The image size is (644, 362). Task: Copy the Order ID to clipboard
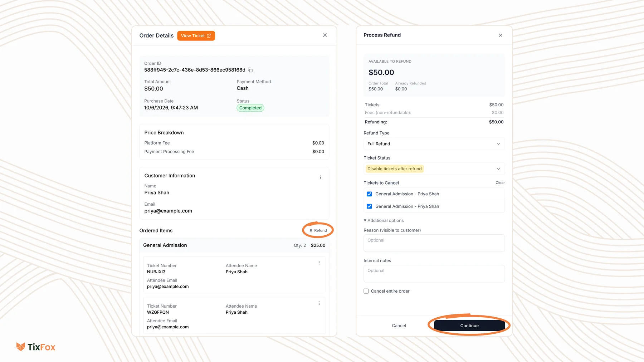pos(250,70)
